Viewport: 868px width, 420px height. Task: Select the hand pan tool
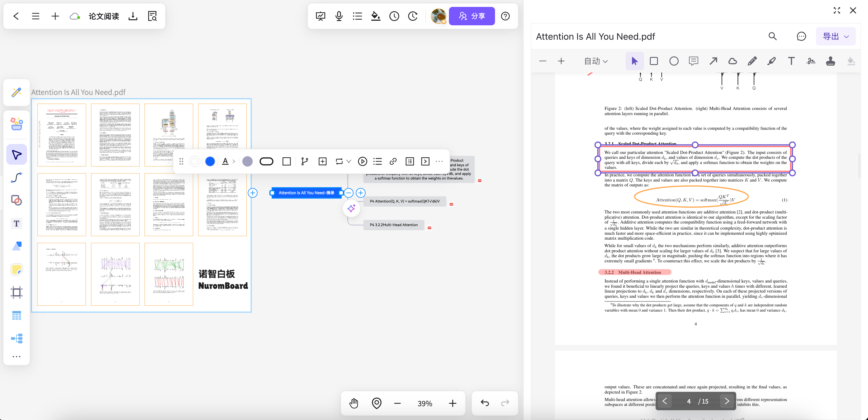[x=354, y=403]
